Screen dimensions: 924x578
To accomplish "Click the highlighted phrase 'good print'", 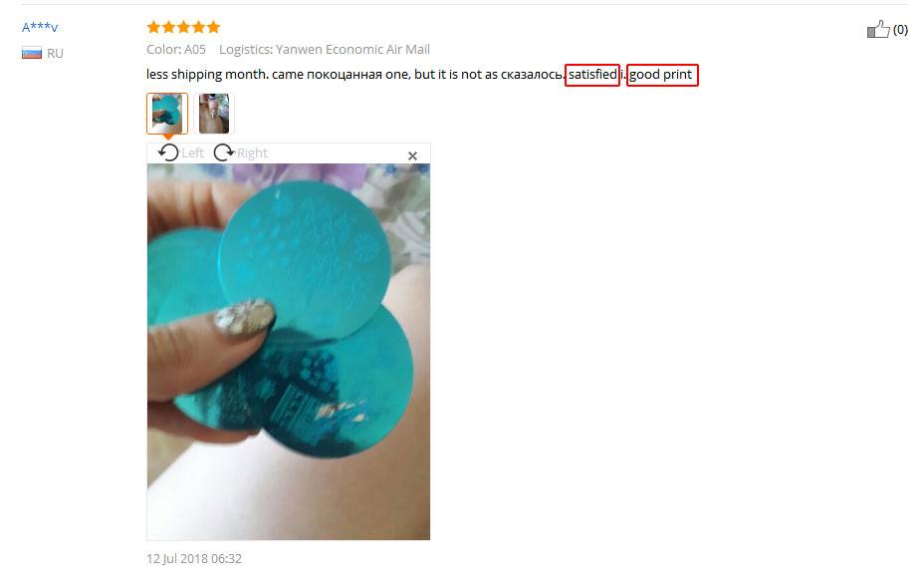I will click(662, 75).
